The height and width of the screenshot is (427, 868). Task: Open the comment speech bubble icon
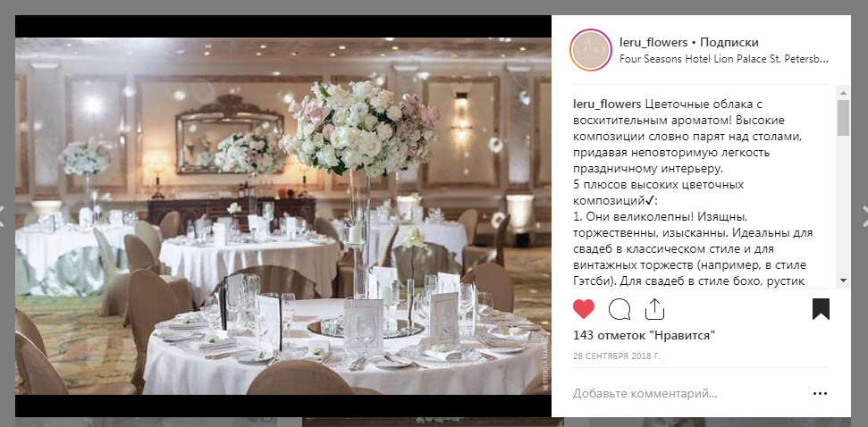click(x=619, y=309)
